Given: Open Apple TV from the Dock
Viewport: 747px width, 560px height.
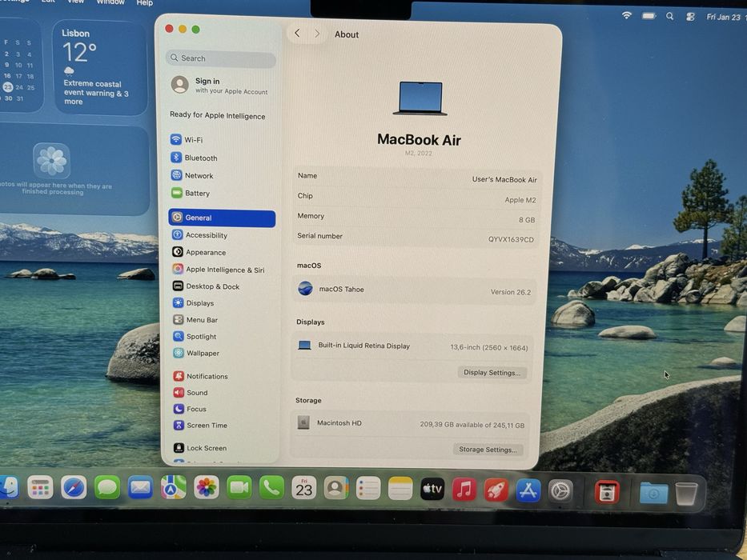Looking at the screenshot, I should 432,489.
